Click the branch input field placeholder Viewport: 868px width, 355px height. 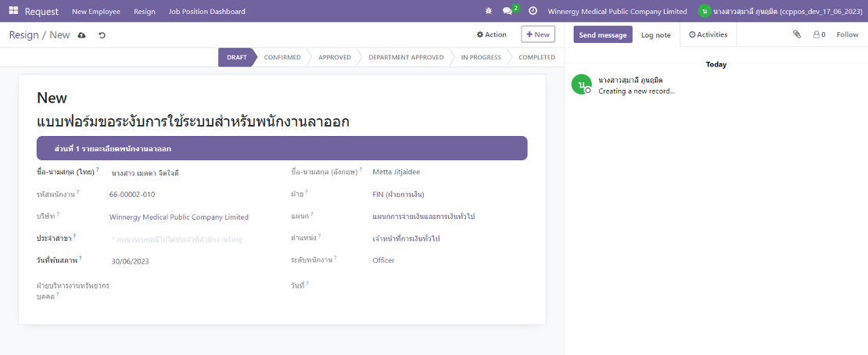(x=176, y=239)
